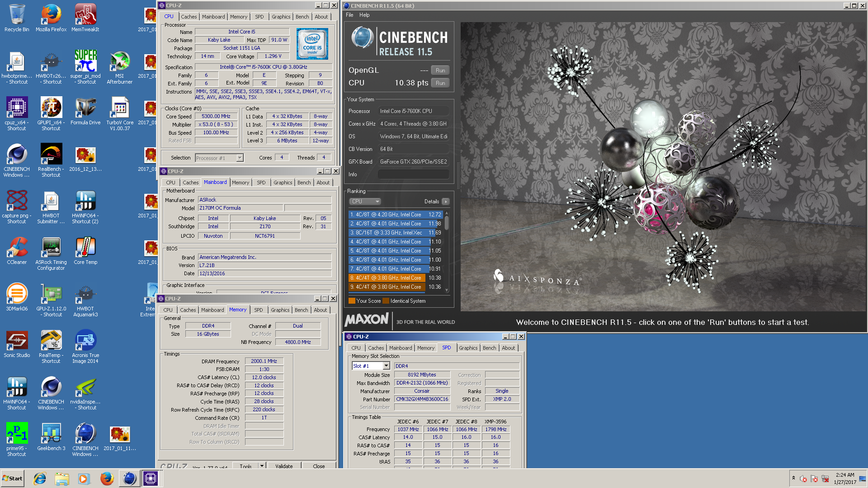Click the Start button

(x=12, y=479)
